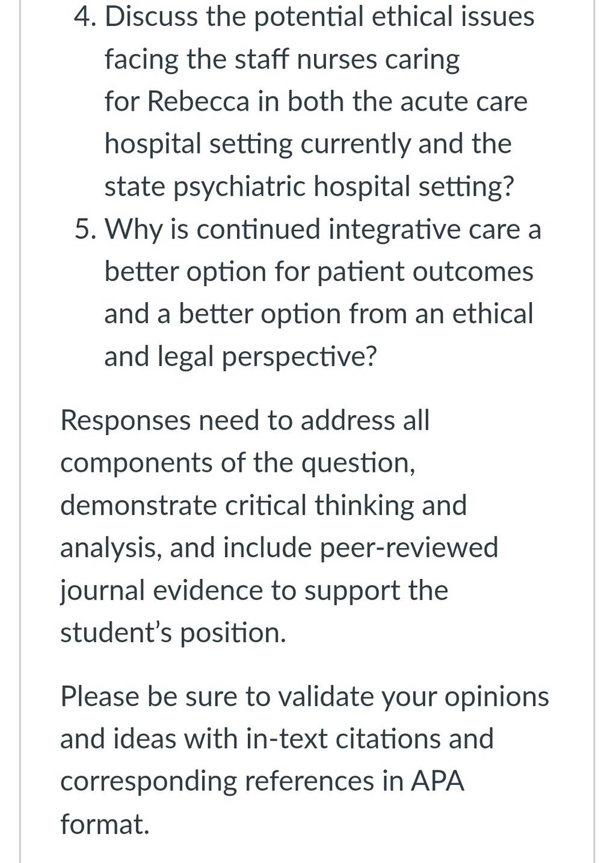Click the line 'journal evidence to support the'
The width and height of the screenshot is (616, 863).
click(x=254, y=590)
